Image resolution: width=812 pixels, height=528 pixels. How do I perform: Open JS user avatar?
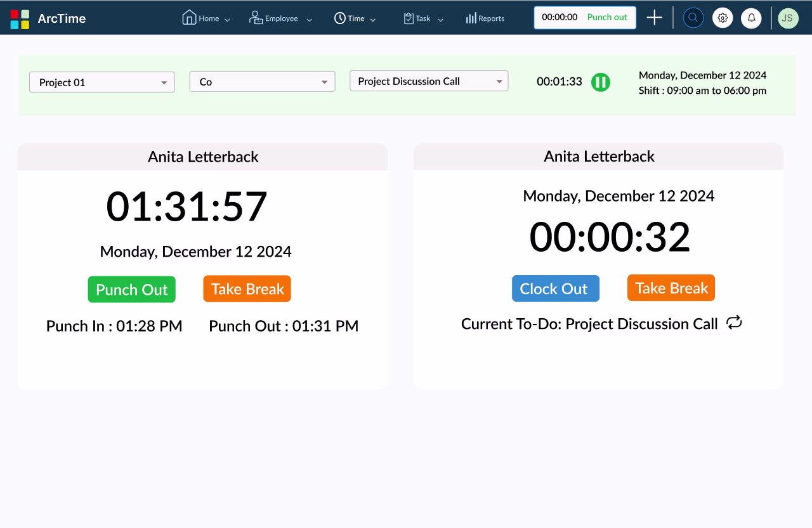click(788, 18)
